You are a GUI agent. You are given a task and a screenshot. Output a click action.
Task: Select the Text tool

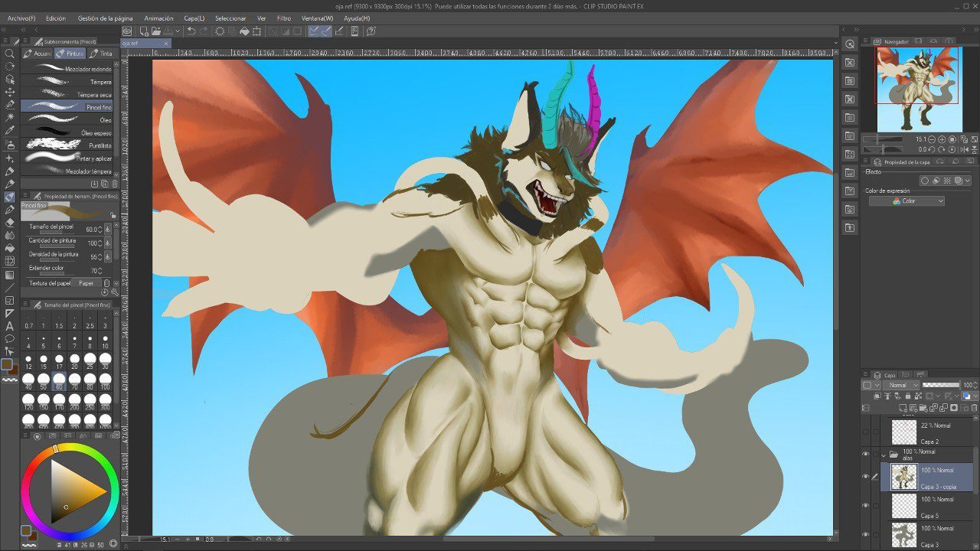pos(10,326)
